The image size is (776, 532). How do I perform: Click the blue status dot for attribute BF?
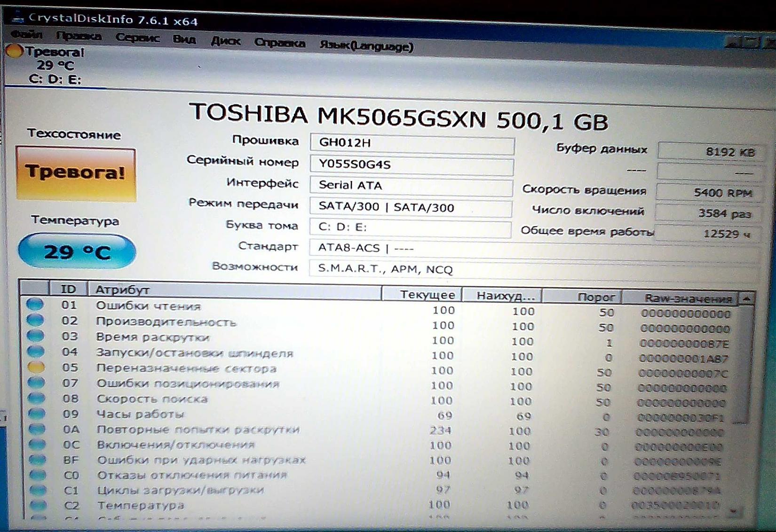[37, 460]
